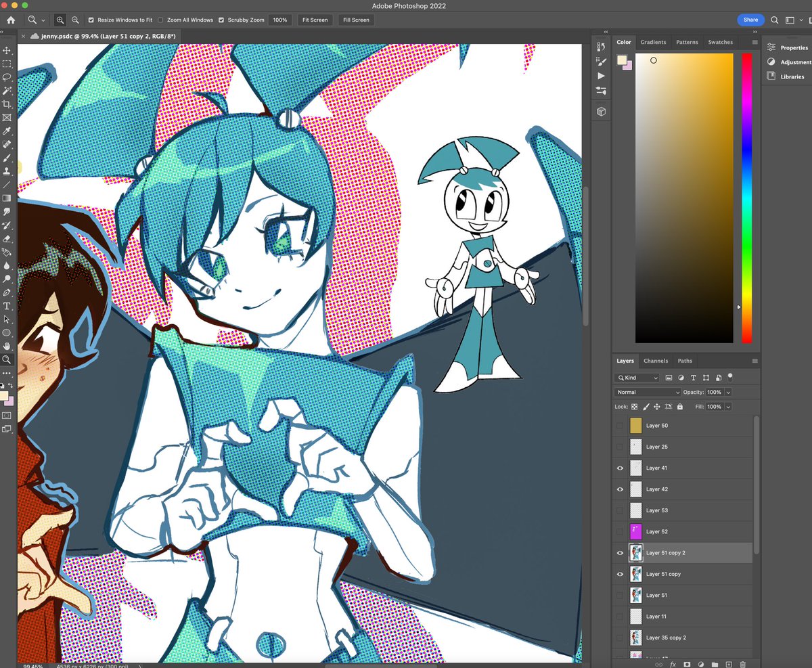812x668 pixels.
Task: Select the Zoom tool in toolbar
Action: 7,359
